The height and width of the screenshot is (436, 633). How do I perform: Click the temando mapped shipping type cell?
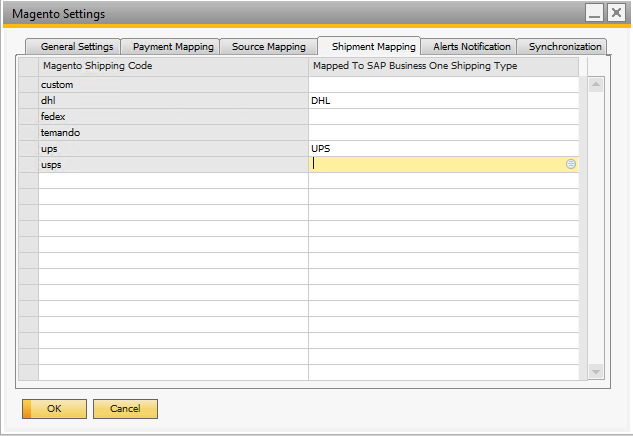[443, 133]
